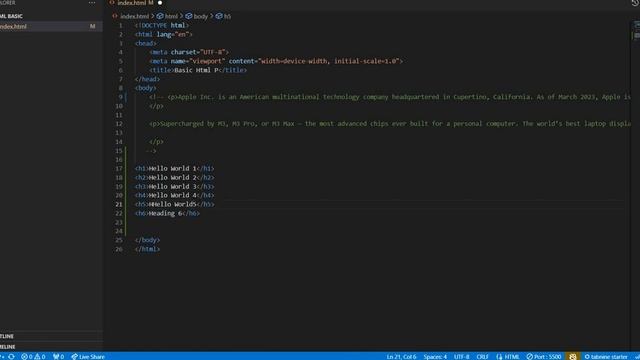The image size is (640, 360).
Task: Click index.html in the breadcrumb
Action: (135, 16)
